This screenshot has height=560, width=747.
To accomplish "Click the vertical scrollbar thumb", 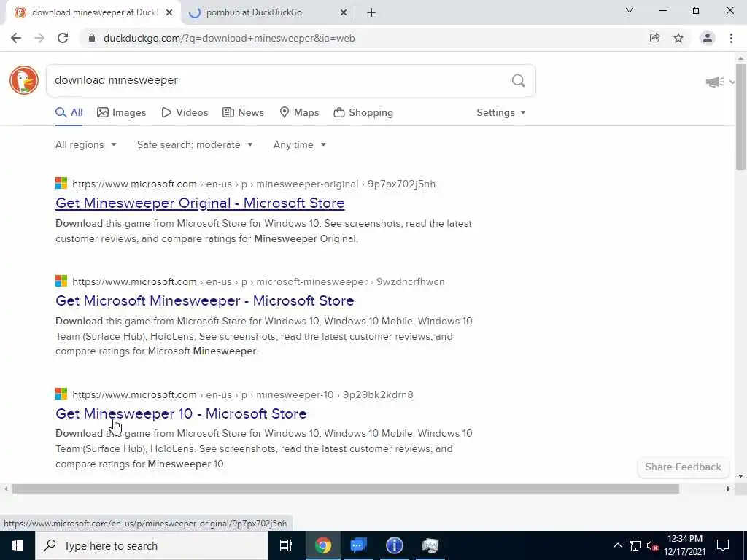I will [740, 117].
